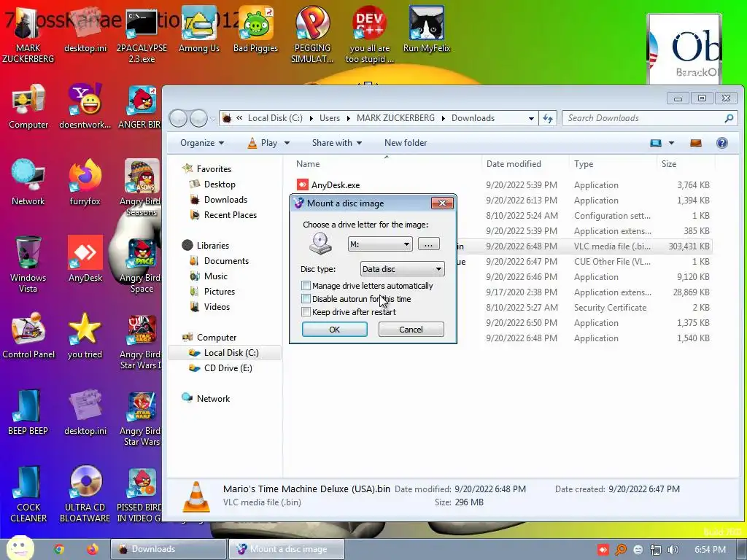The height and width of the screenshot is (560, 747).
Task: Open 'you tried' star icon
Action: (x=85, y=335)
